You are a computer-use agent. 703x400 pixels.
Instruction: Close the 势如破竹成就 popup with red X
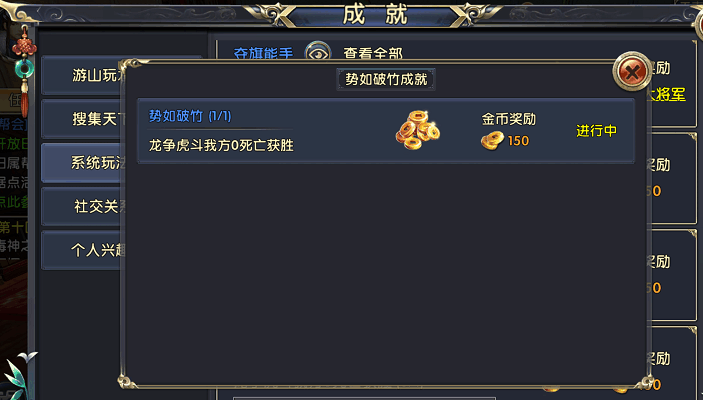[632, 71]
